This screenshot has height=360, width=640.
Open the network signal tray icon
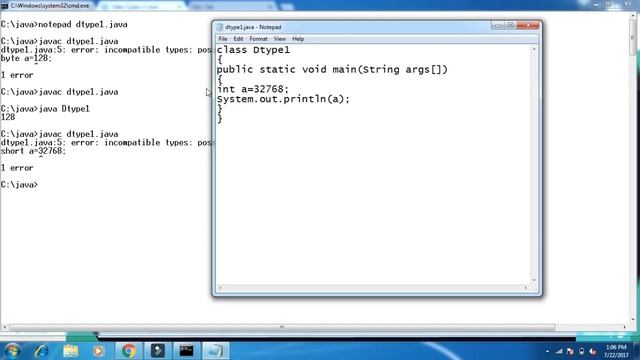pos(559,351)
